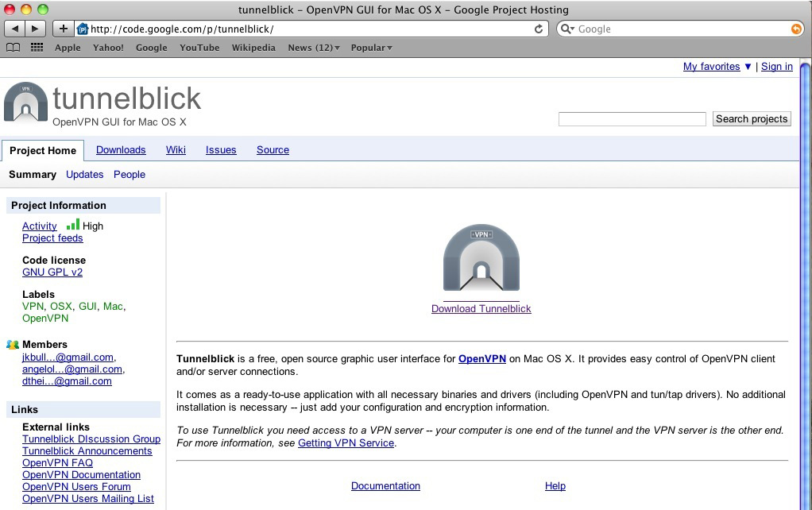Open the Project feeds link
Viewport: 812px width, 510px height.
click(x=52, y=238)
